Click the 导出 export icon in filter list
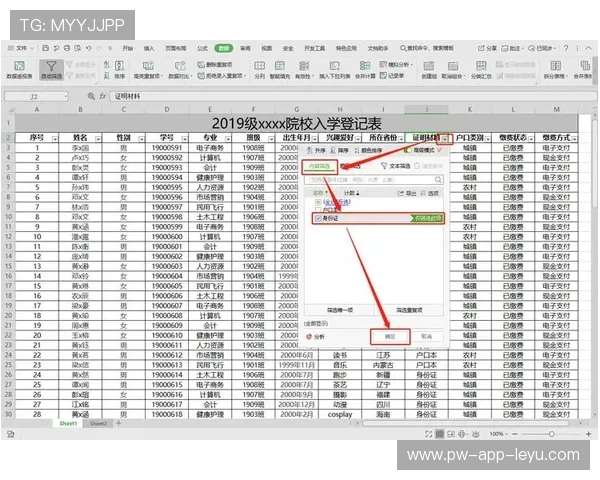 click(x=402, y=192)
